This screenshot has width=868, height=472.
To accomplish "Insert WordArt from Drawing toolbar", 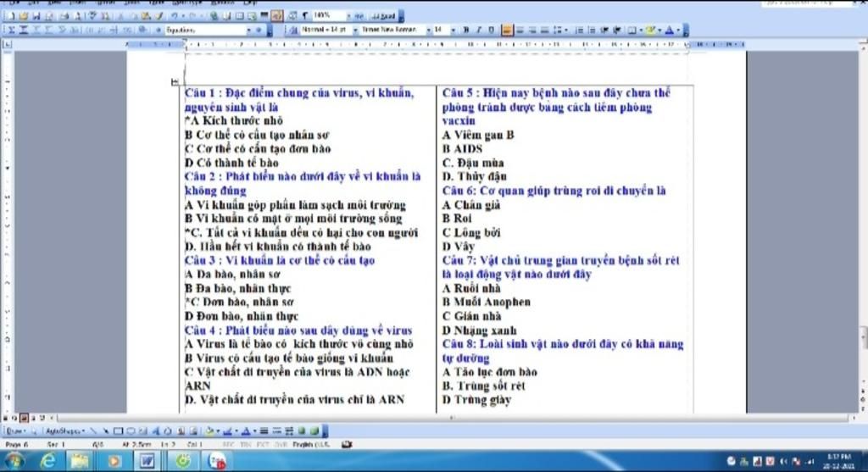I will tap(156, 431).
